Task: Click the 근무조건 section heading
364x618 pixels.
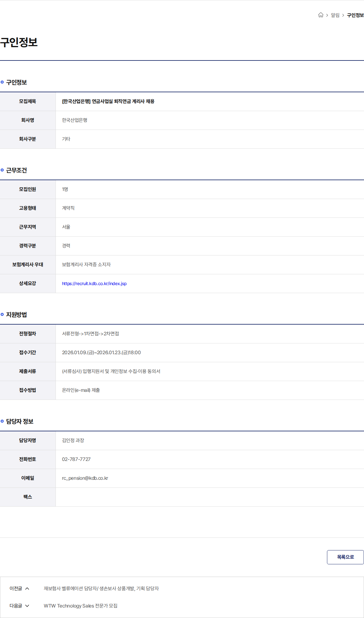Action: click(x=14, y=170)
